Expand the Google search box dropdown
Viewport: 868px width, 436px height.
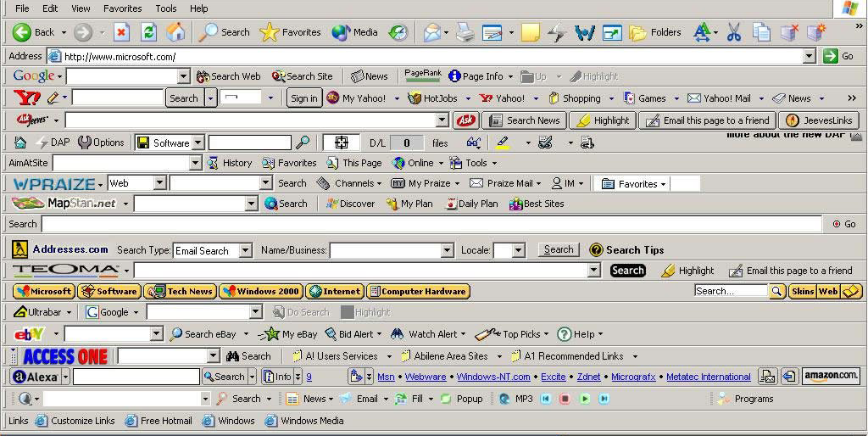click(x=184, y=76)
